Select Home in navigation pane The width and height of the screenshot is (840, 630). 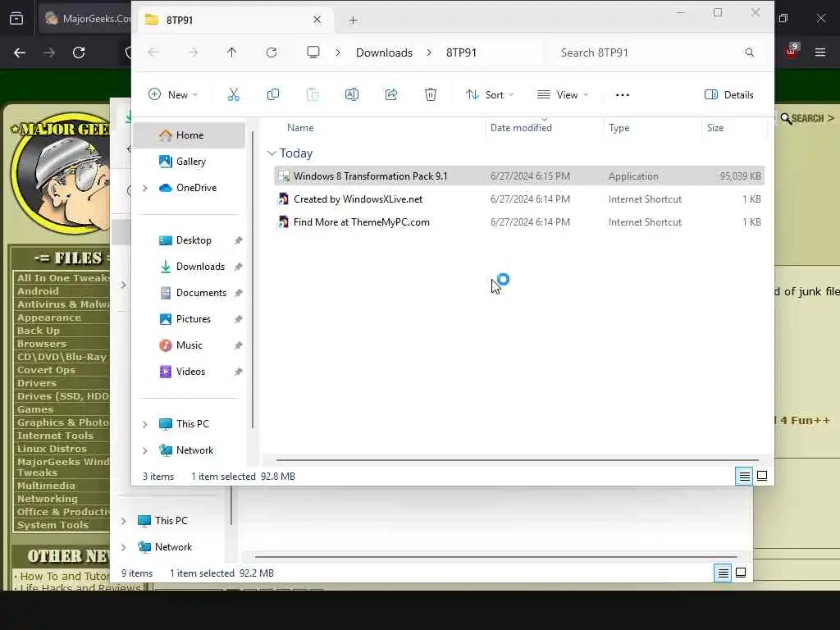tap(189, 135)
